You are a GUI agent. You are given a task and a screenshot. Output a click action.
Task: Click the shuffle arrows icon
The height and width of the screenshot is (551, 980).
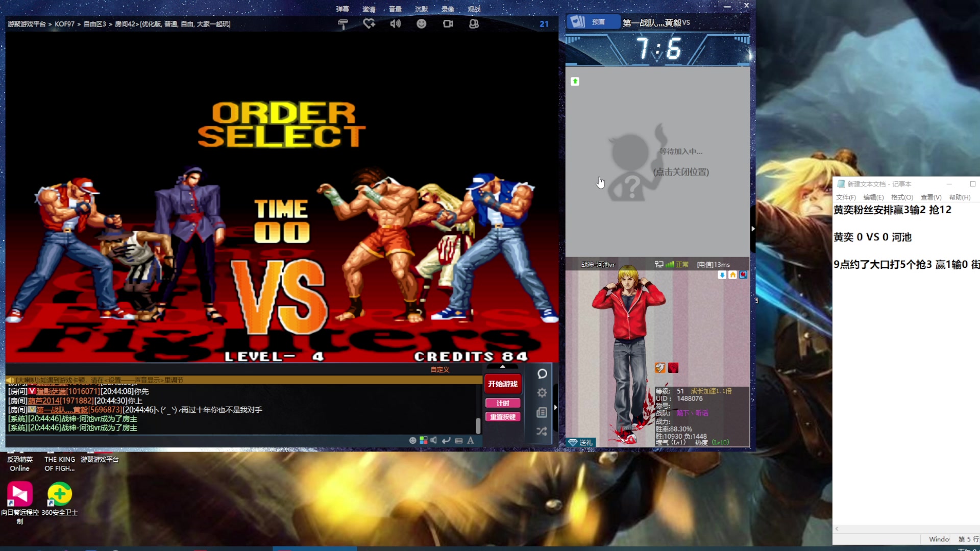click(x=542, y=432)
